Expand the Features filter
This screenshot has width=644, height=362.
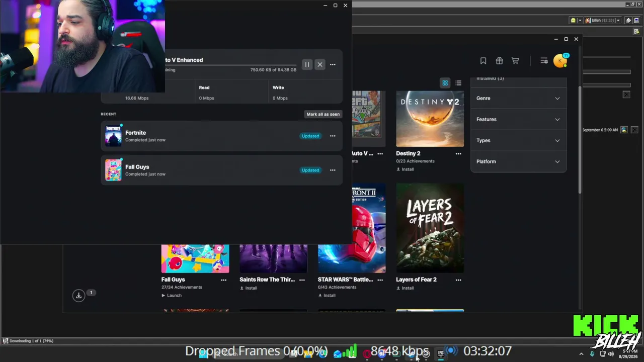click(x=518, y=119)
